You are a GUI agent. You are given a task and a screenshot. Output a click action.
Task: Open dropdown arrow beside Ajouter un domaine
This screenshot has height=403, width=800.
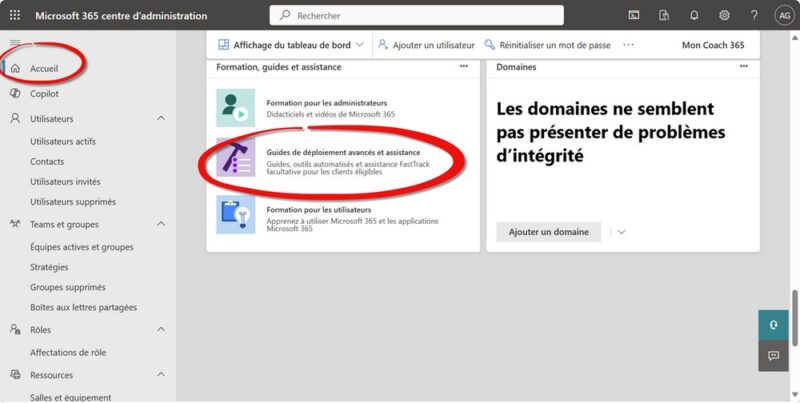point(621,232)
